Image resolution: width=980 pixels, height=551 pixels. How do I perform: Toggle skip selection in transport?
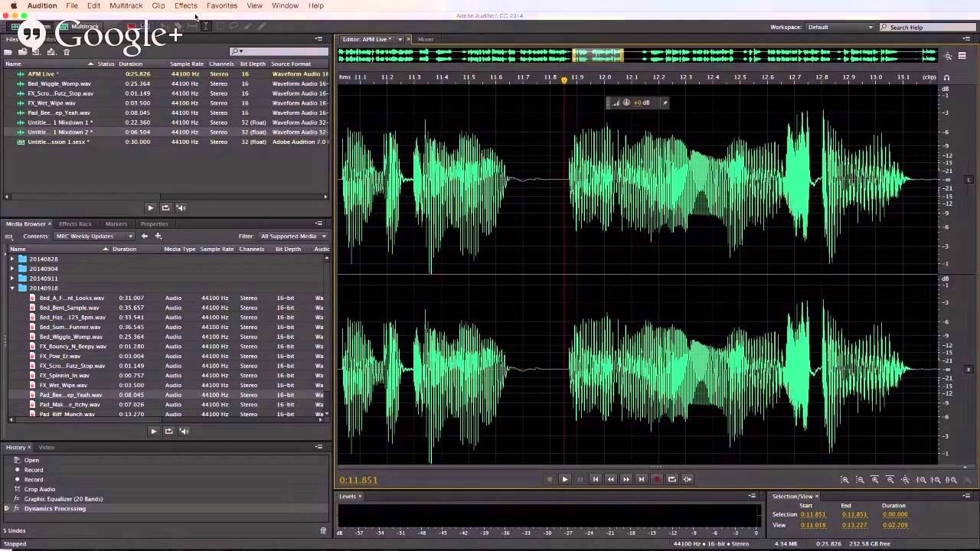click(x=688, y=479)
